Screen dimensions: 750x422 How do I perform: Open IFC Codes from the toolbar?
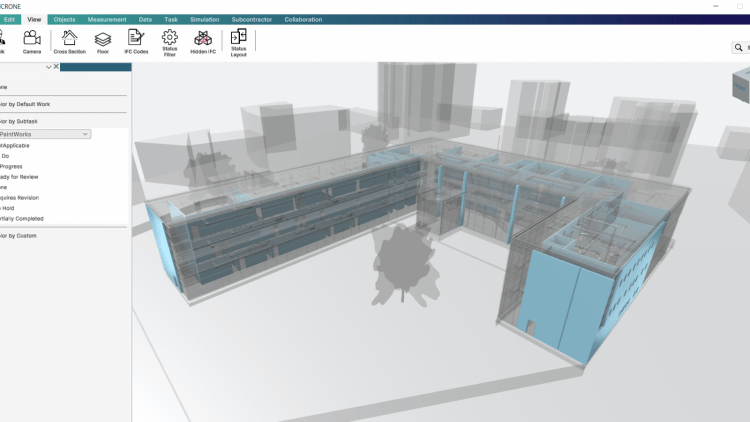[136, 41]
